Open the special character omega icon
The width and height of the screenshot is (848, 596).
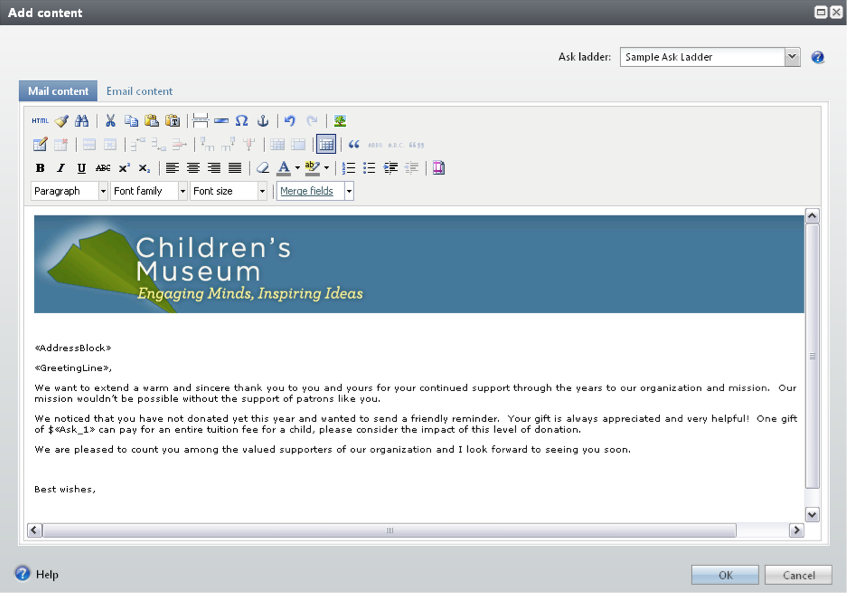pos(242,121)
